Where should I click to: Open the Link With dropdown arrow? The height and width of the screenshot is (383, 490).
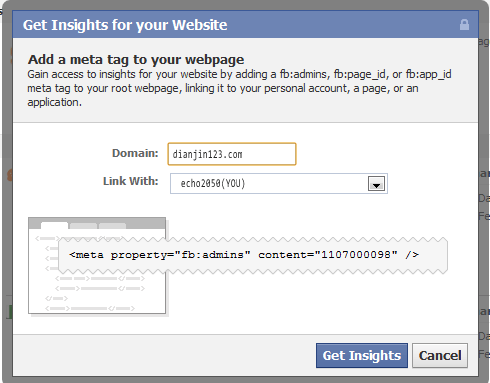click(x=376, y=184)
